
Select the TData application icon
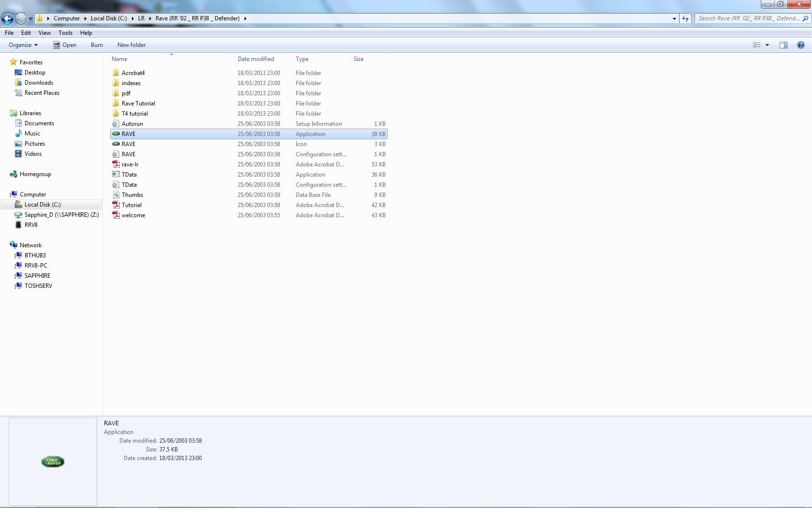pyautogui.click(x=116, y=175)
